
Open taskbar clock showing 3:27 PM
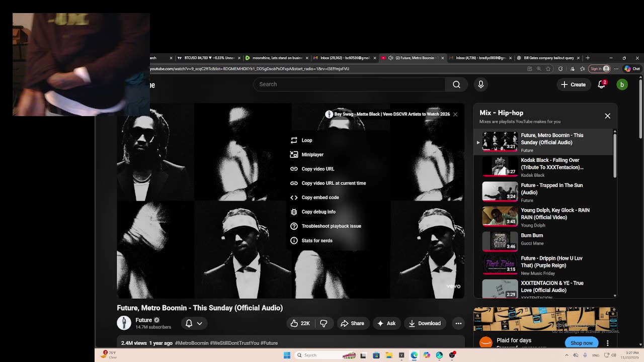(629, 355)
